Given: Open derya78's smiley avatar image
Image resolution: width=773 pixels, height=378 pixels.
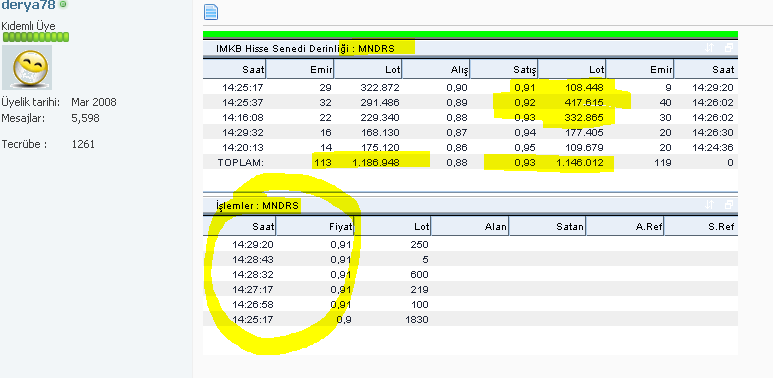Looking at the screenshot, I should (x=27, y=67).
